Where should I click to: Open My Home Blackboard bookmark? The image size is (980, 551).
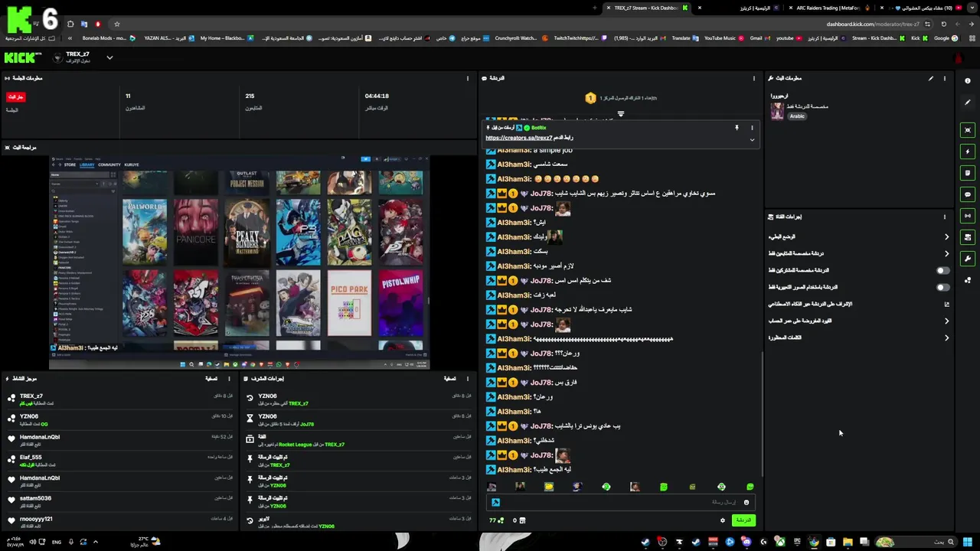pos(227,37)
